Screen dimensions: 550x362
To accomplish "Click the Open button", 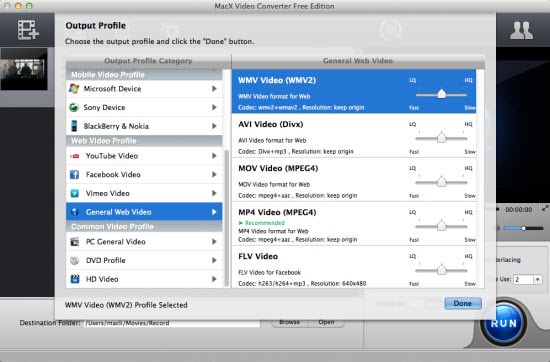I will pyautogui.click(x=326, y=322).
